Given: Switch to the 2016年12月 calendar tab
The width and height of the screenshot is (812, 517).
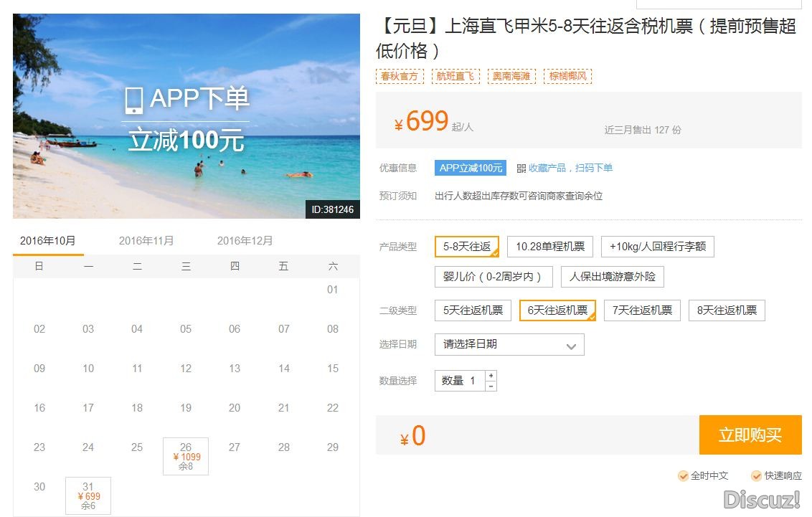Looking at the screenshot, I should (245, 241).
